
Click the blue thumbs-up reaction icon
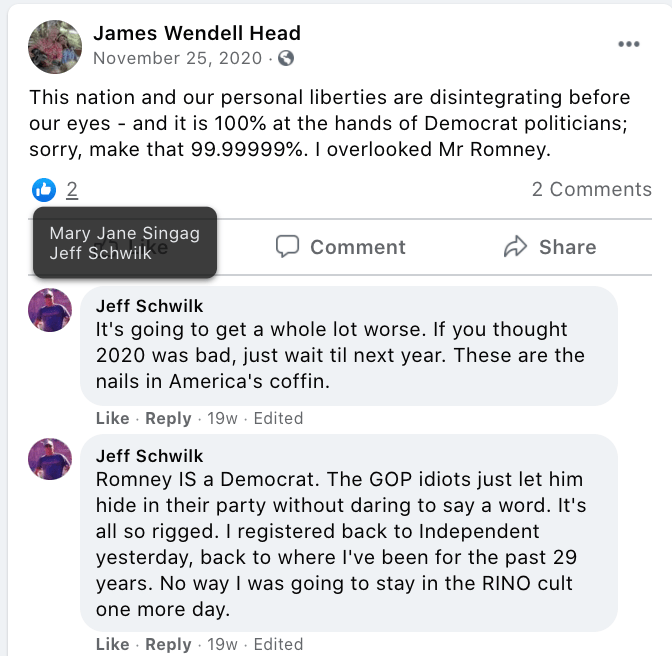point(44,189)
